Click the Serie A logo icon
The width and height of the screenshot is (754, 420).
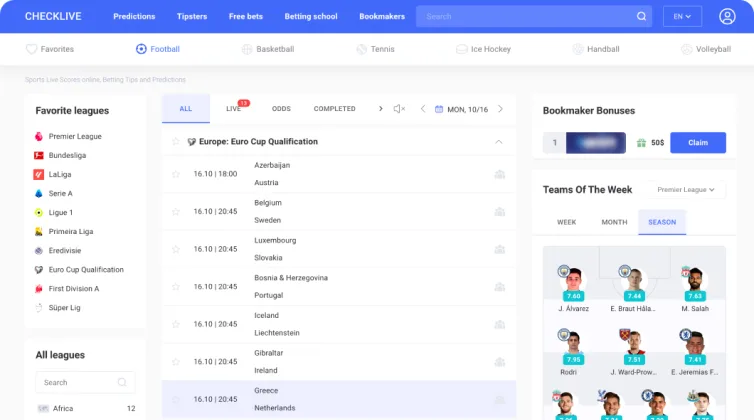point(38,193)
